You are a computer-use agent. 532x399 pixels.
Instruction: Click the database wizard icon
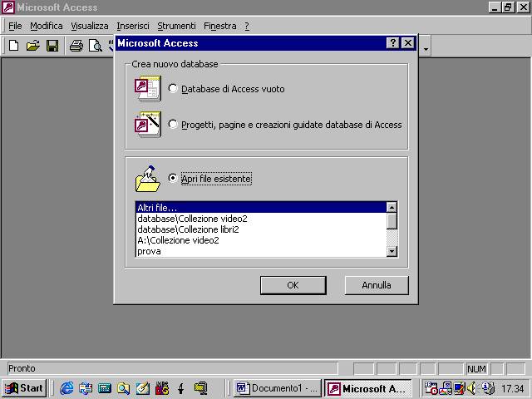tap(148, 124)
